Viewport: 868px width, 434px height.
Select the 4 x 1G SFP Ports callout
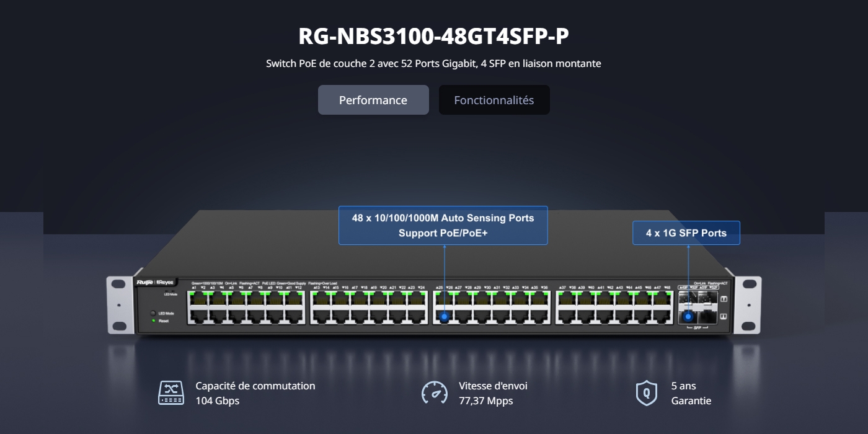click(x=686, y=233)
